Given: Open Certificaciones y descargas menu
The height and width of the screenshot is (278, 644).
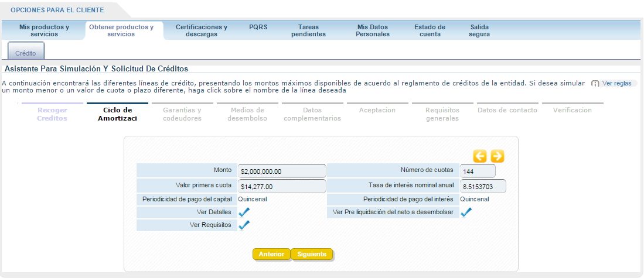Looking at the screenshot, I should point(202,30).
